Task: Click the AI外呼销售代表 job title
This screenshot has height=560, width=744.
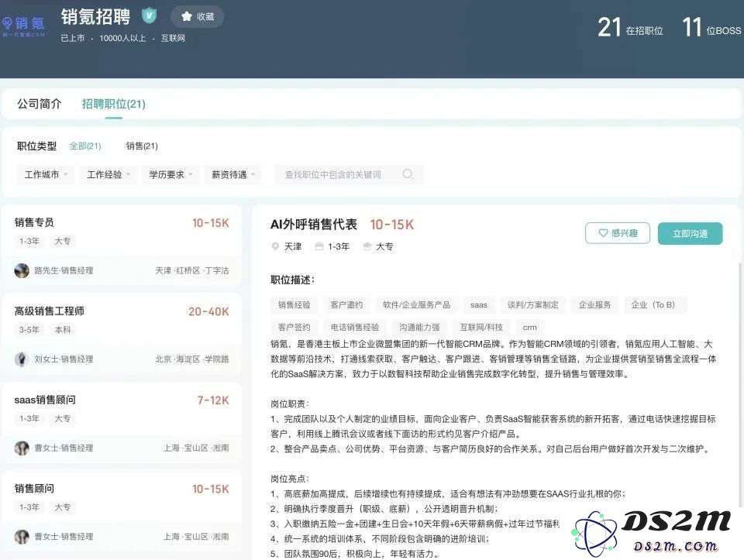Action: (x=314, y=225)
